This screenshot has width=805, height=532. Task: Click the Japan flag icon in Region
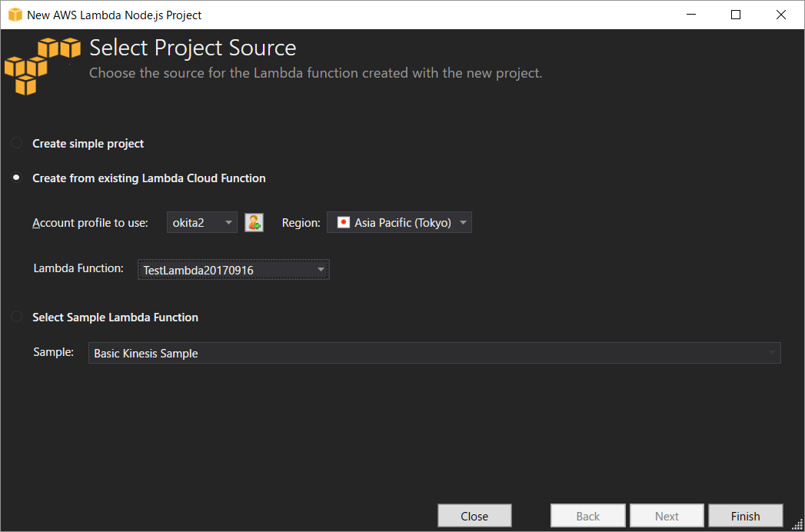pos(344,222)
